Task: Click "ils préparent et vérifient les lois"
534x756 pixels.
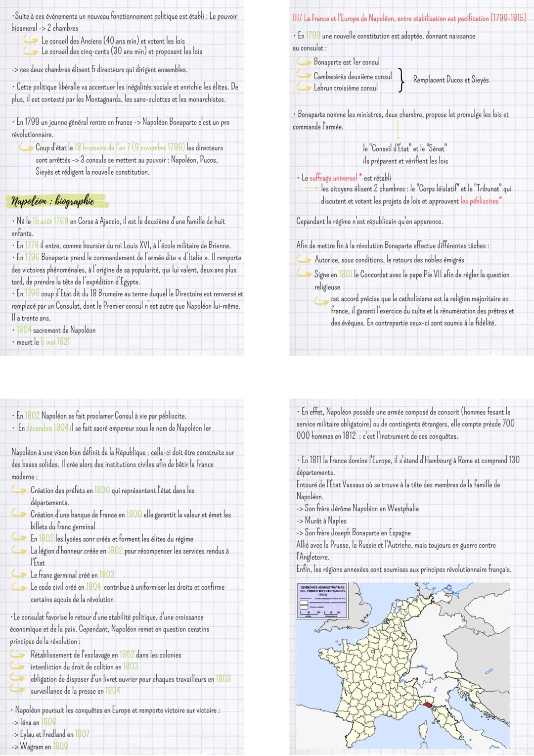Action: click(x=405, y=161)
